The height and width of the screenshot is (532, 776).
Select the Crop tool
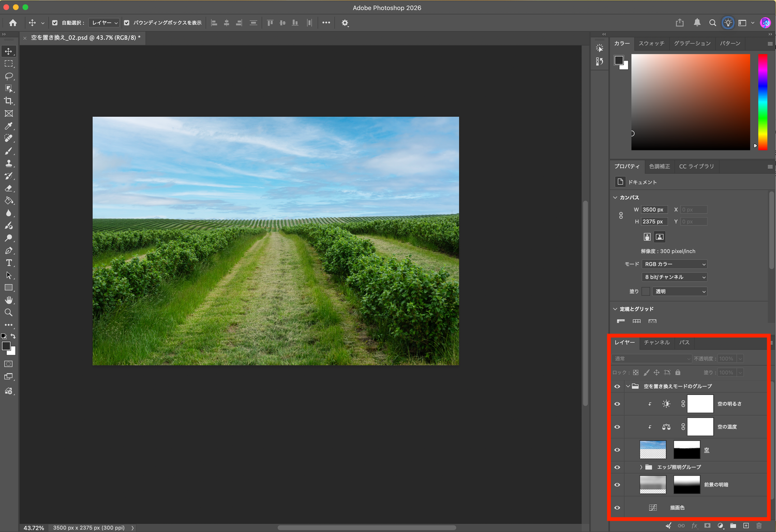coord(9,101)
